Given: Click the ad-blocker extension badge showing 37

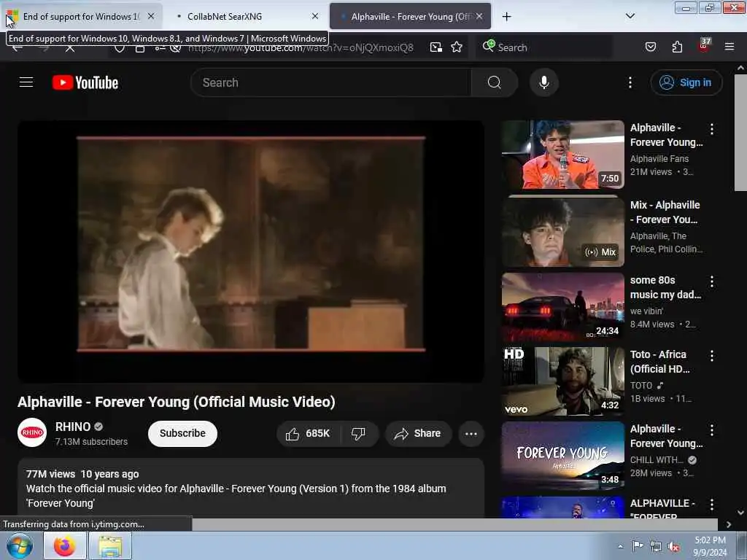Looking at the screenshot, I should [704, 46].
